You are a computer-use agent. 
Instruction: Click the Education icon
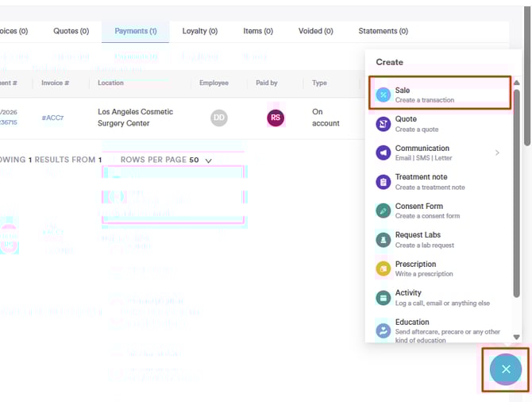[384, 330]
